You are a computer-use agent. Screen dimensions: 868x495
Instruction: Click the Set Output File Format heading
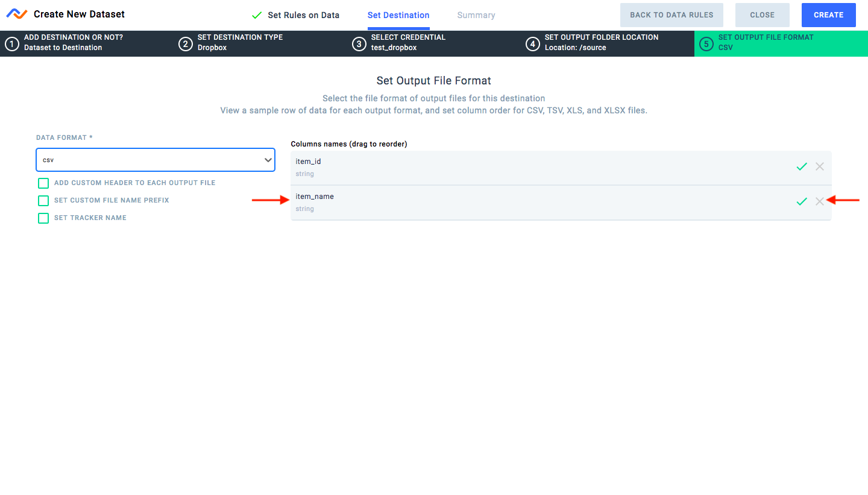point(434,81)
